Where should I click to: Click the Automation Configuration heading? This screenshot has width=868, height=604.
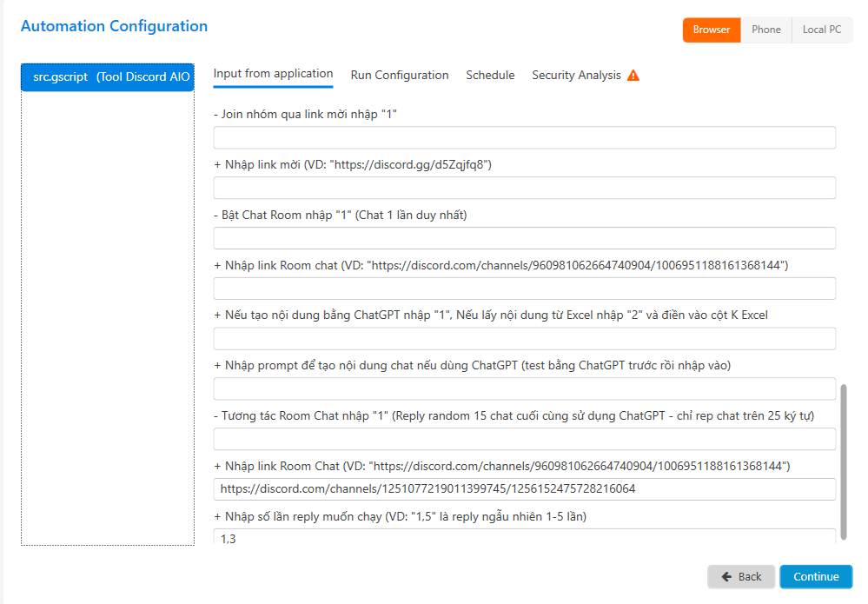[x=114, y=26]
